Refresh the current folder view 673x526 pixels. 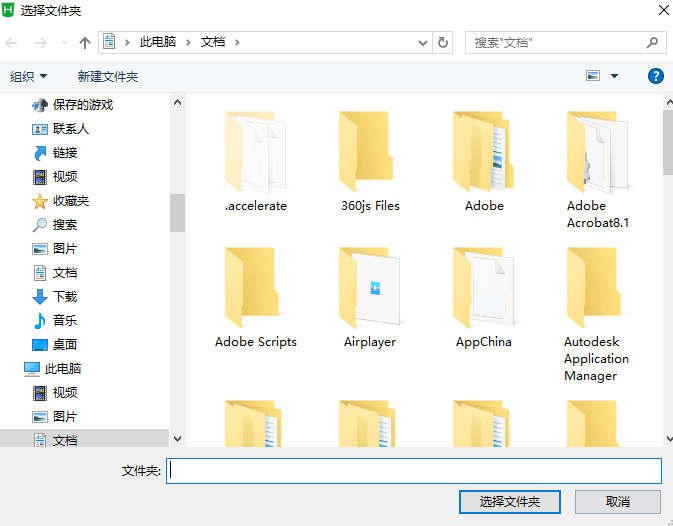click(443, 42)
